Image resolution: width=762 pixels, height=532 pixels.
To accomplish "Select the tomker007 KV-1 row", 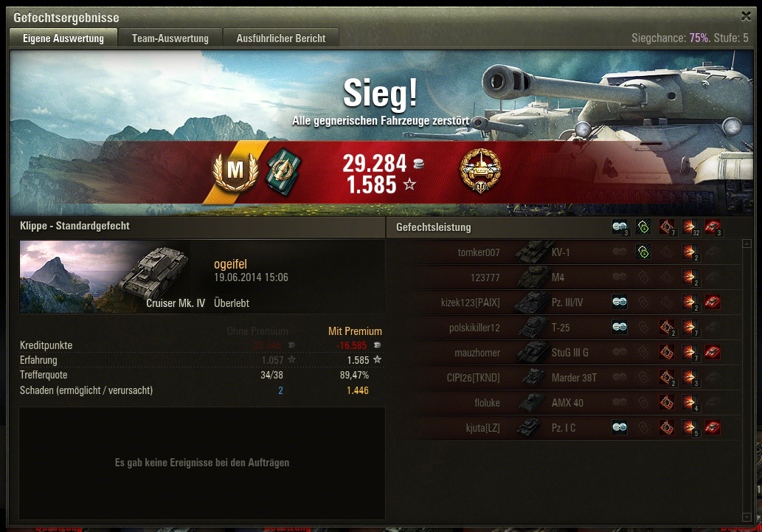I will coord(566,252).
